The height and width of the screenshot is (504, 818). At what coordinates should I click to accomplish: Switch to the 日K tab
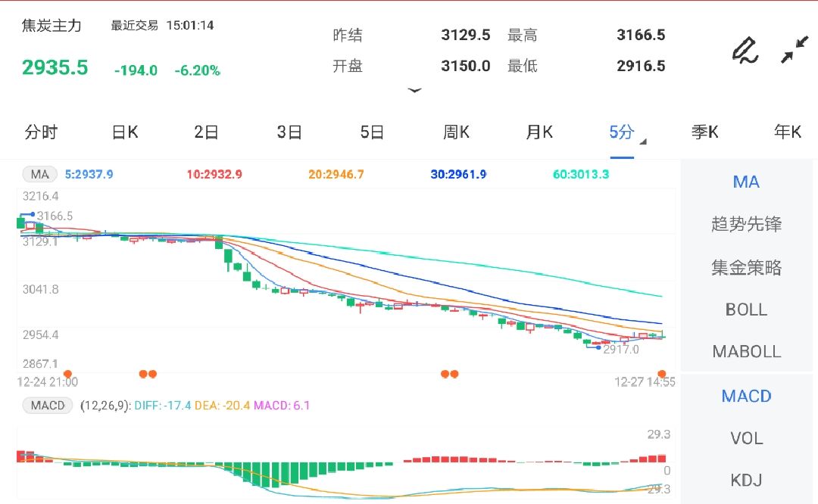[125, 132]
